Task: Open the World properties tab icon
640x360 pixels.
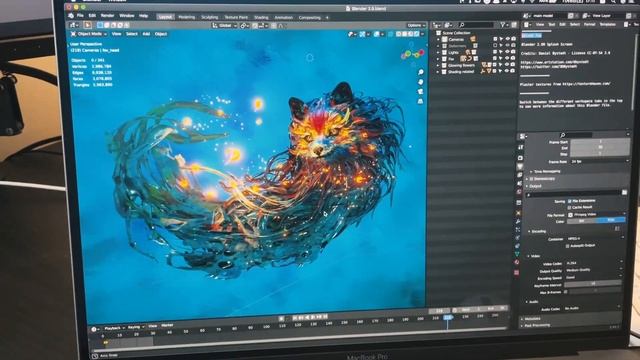Action: click(x=519, y=191)
